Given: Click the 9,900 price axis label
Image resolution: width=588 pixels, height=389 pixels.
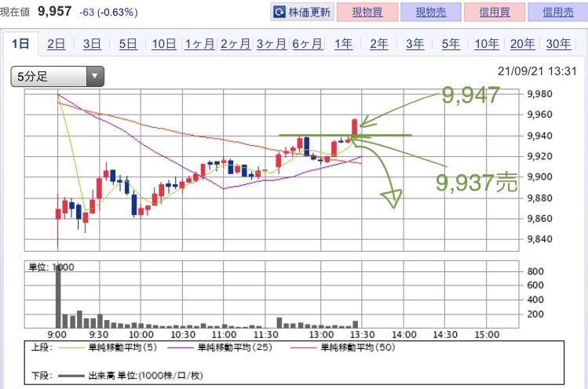Looking at the screenshot, I should pos(539,176).
